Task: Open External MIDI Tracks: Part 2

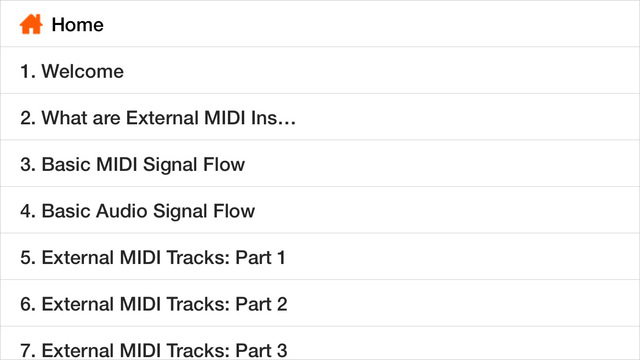Action: pyautogui.click(x=320, y=303)
